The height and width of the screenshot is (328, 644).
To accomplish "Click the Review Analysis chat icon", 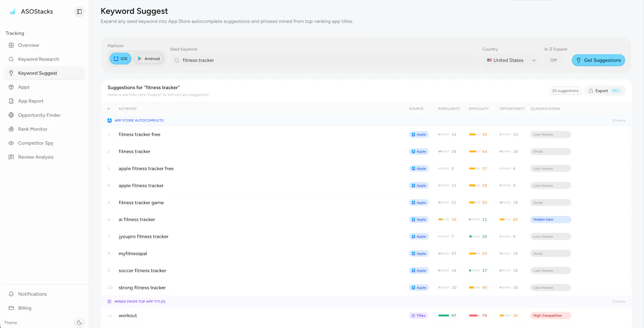I will coord(11,157).
